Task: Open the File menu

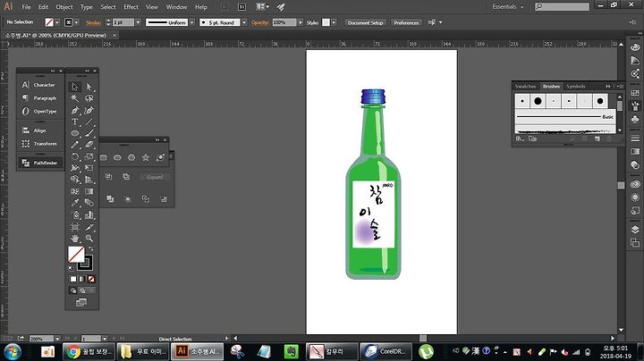Action: (x=26, y=7)
